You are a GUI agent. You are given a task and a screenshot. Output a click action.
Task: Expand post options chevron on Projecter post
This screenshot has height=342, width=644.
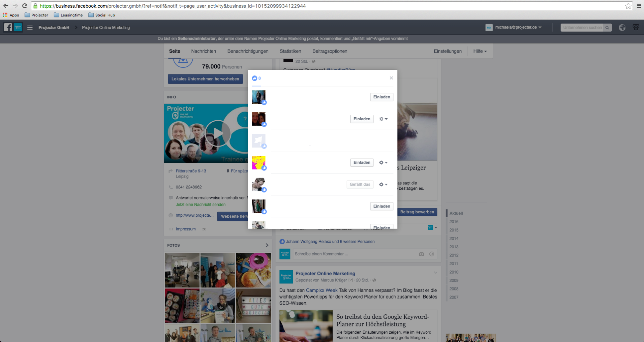435,273
